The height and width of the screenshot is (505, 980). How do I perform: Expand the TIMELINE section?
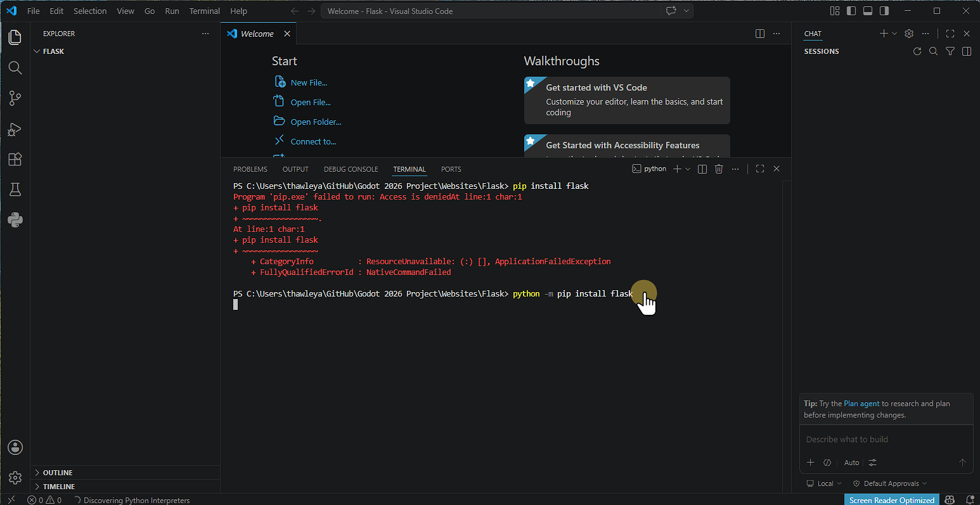125,487
